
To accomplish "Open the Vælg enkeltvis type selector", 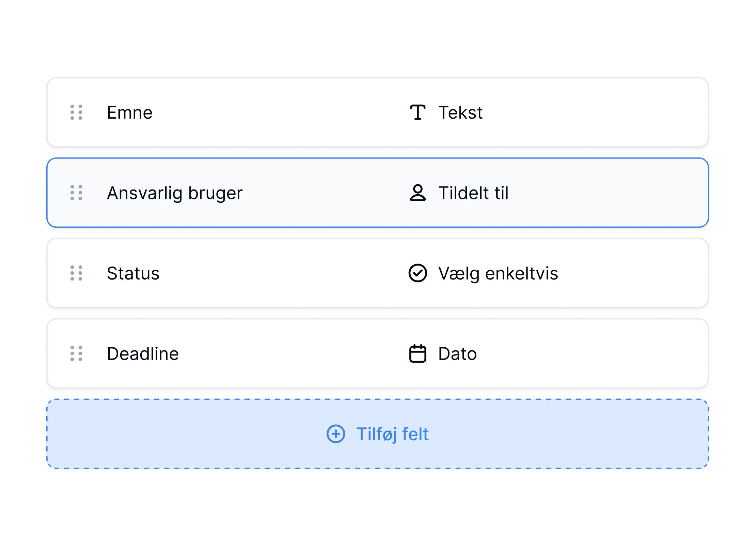I will (x=483, y=273).
